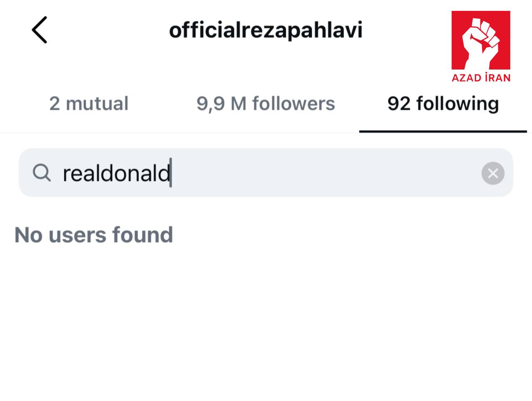532x401 pixels.
Task: Click the raised fist logo
Action: coord(481,41)
